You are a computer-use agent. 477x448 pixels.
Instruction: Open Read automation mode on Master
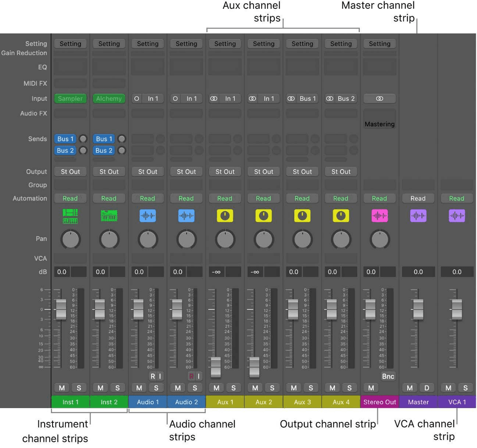tap(418, 198)
